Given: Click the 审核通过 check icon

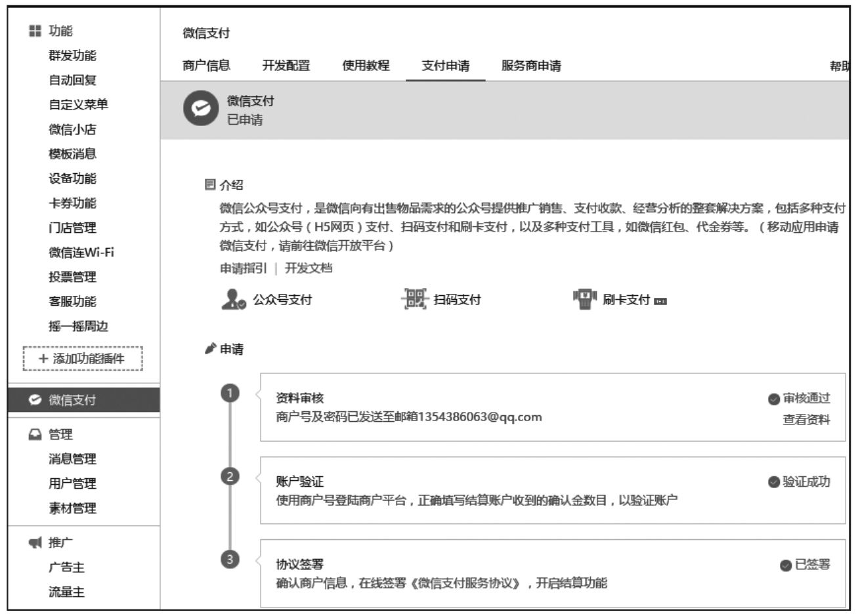Looking at the screenshot, I should 774,399.
